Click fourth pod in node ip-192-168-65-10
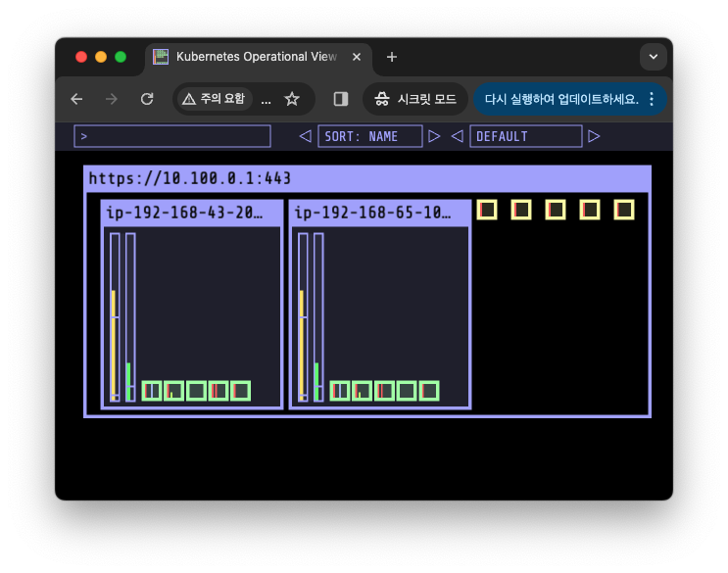 pos(407,391)
